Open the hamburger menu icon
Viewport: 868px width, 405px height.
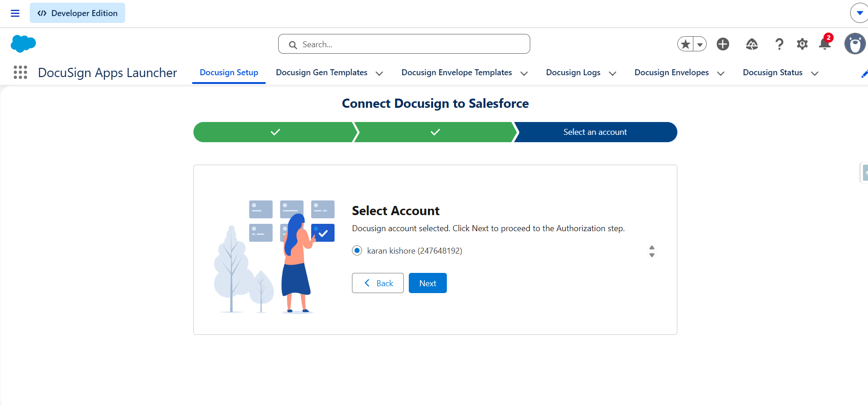click(x=15, y=13)
